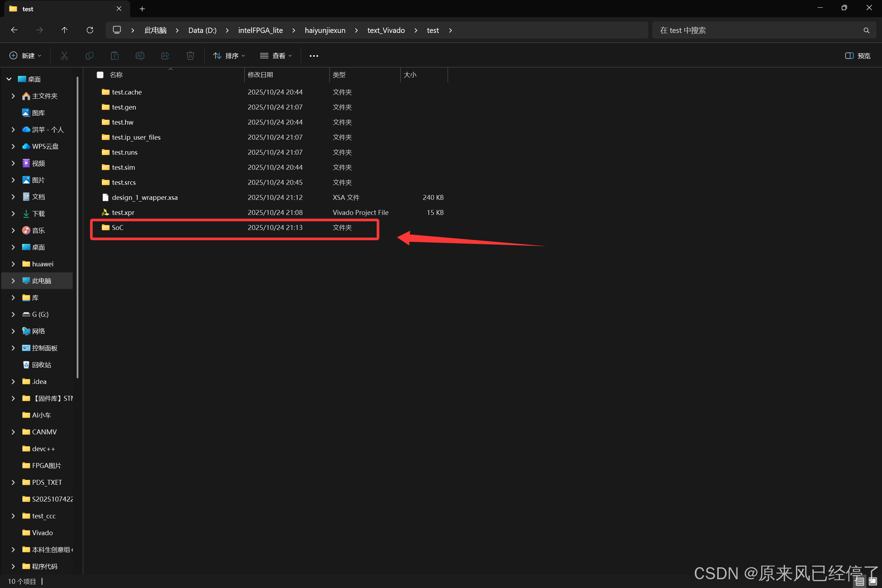Expand the huawei folder in the sidebar
882x588 pixels.
coord(14,264)
